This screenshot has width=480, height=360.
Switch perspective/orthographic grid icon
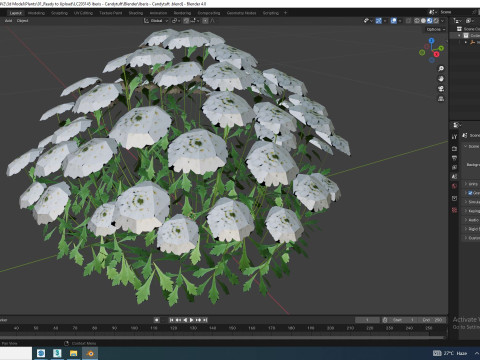click(441, 99)
